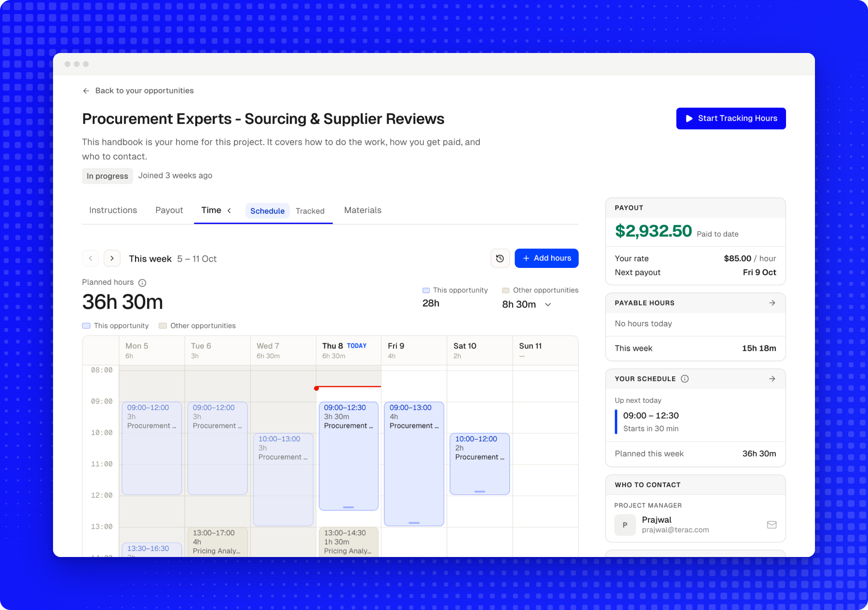Open the Planned hours info icon
Image resolution: width=868 pixels, height=610 pixels.
point(142,283)
